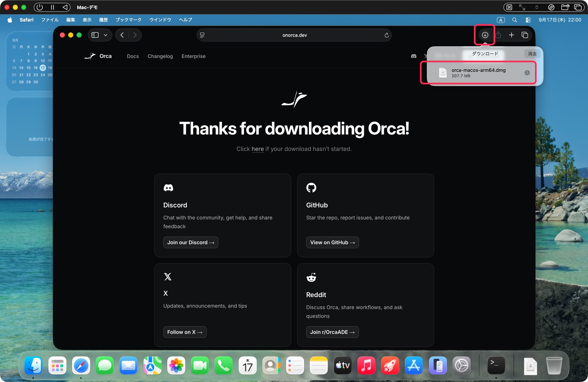Click the diagonal arrows resize icon in Mac-デモ toolbar
Screen dimensions: 588x382
(x=522, y=7)
